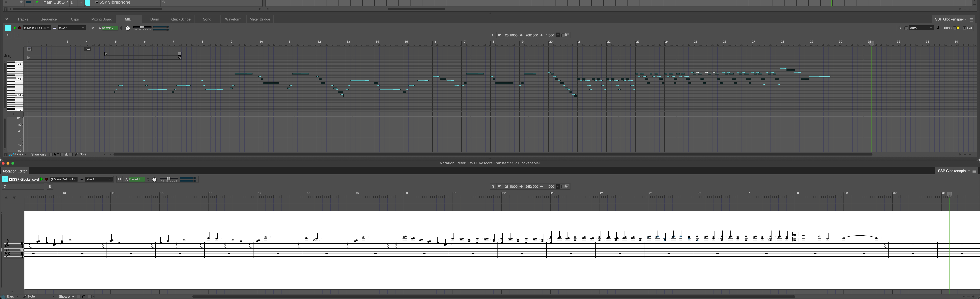Click the Notation Editor tab
980x299 pixels.
pyautogui.click(x=15, y=171)
